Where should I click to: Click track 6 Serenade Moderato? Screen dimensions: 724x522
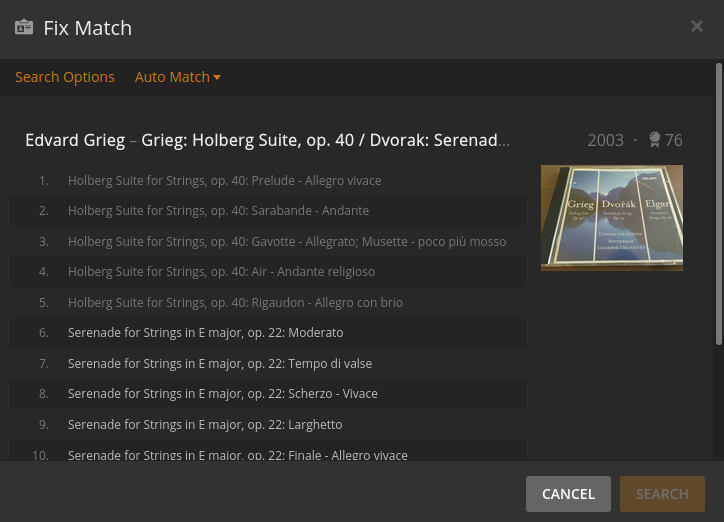pyautogui.click(x=205, y=332)
